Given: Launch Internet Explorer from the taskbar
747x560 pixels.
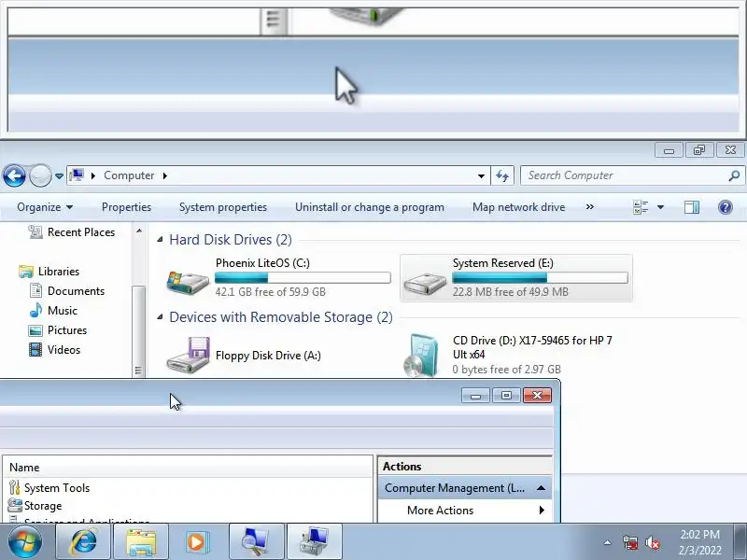Looking at the screenshot, I should 83,542.
